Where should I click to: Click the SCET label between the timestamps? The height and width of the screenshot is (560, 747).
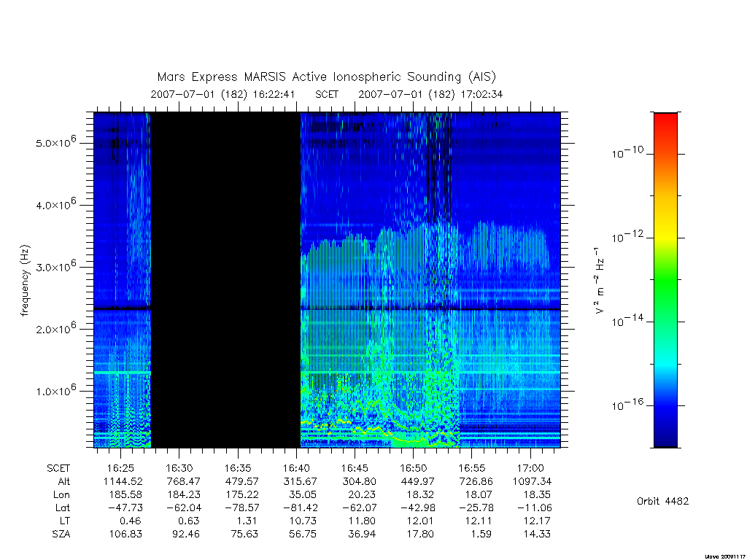(x=327, y=94)
